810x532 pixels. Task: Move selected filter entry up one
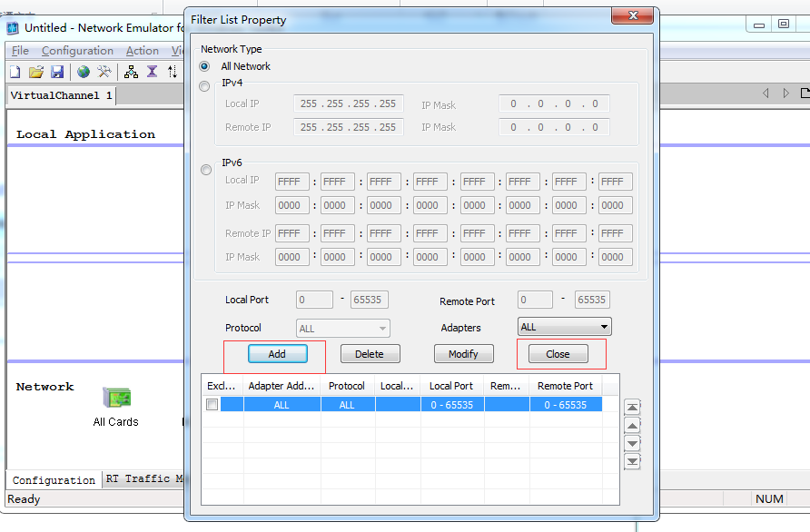[x=632, y=426]
